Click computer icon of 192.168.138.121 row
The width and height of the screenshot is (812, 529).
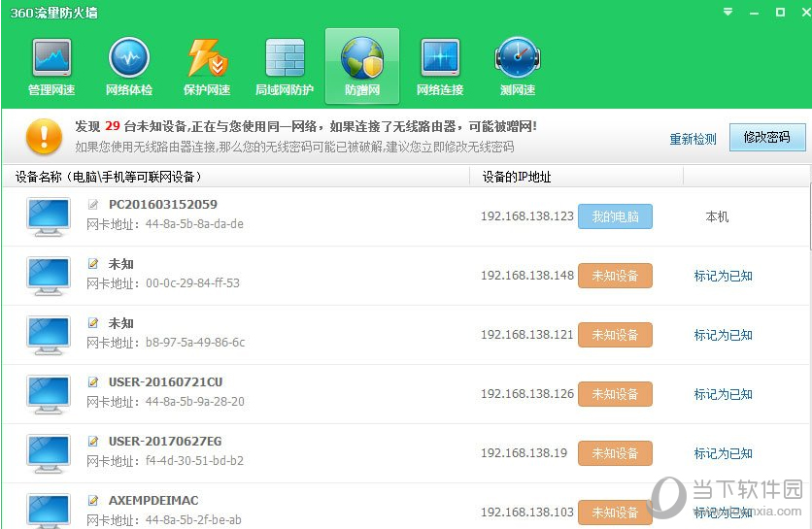pos(49,336)
